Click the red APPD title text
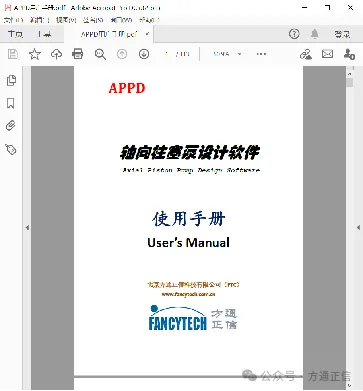The image size is (363, 391). pyautogui.click(x=127, y=88)
